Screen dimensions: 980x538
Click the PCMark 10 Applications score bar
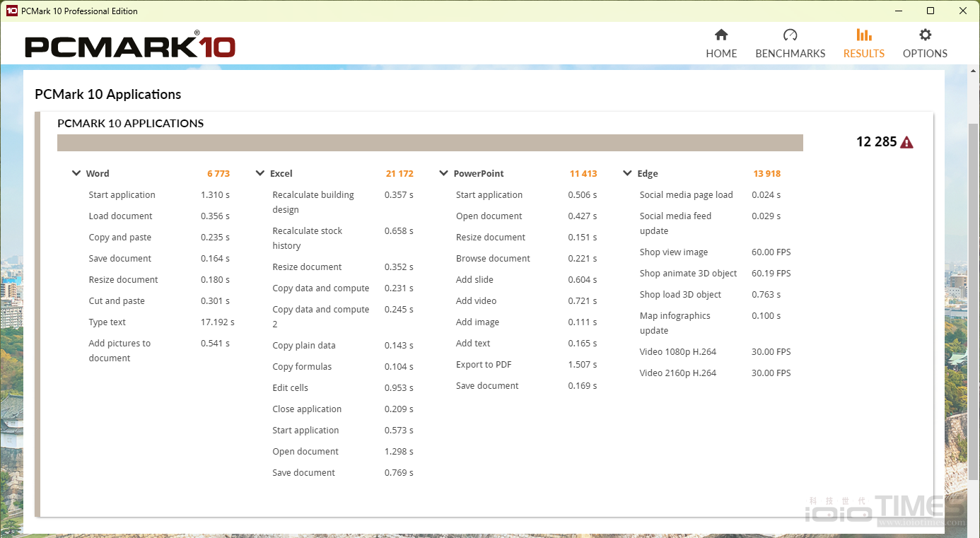[x=430, y=143]
